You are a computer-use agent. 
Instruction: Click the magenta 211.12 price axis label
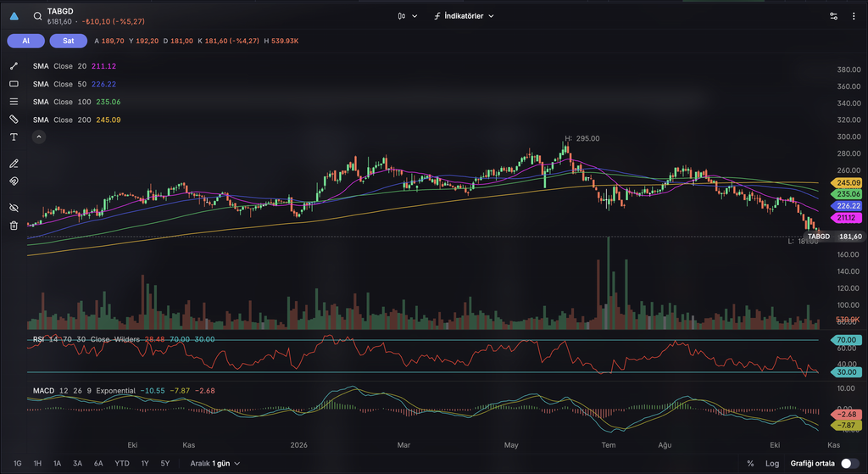[847, 218]
